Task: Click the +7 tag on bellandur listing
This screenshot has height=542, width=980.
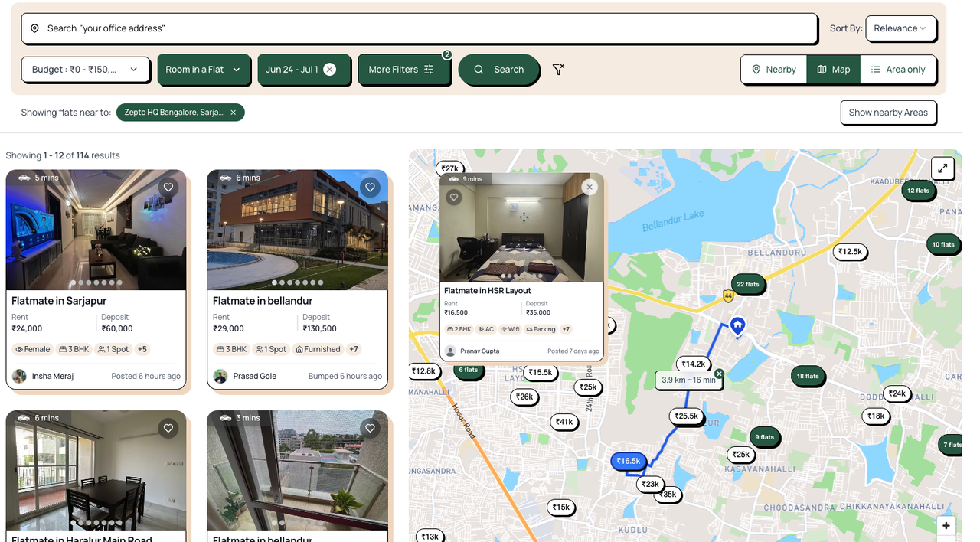Action: 354,349
